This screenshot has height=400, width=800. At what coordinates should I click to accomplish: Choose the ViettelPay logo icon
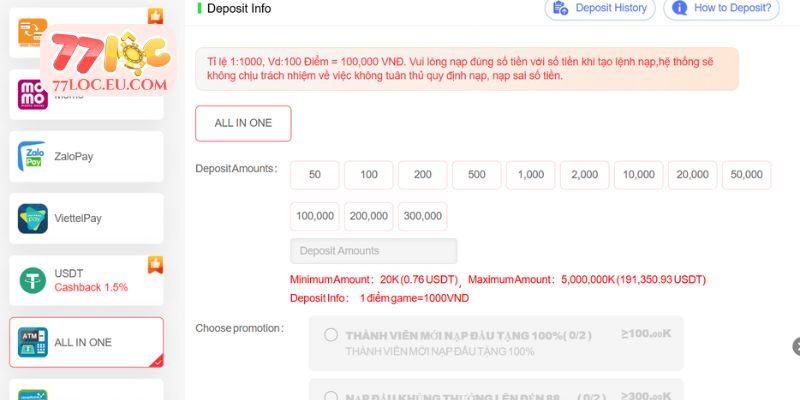pyautogui.click(x=33, y=218)
